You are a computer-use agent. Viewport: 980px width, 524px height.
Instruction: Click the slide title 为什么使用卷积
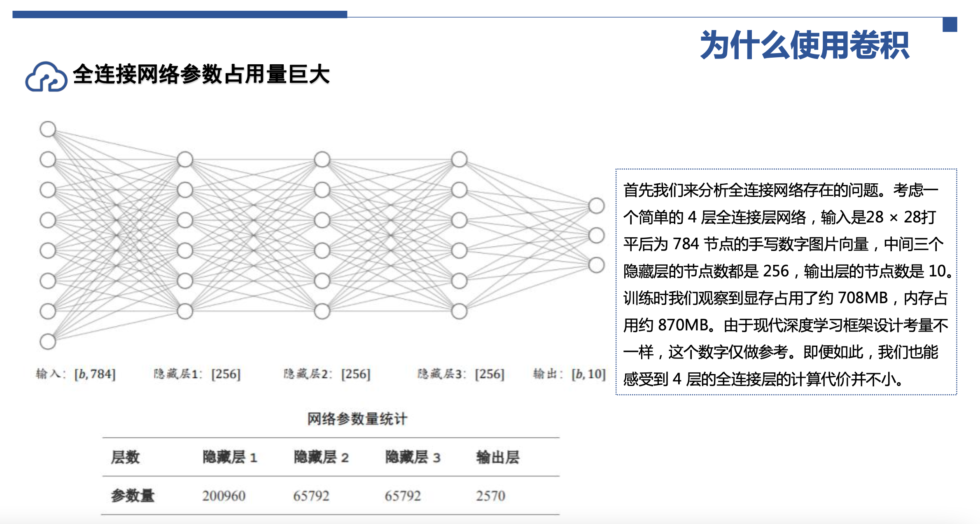pos(805,45)
